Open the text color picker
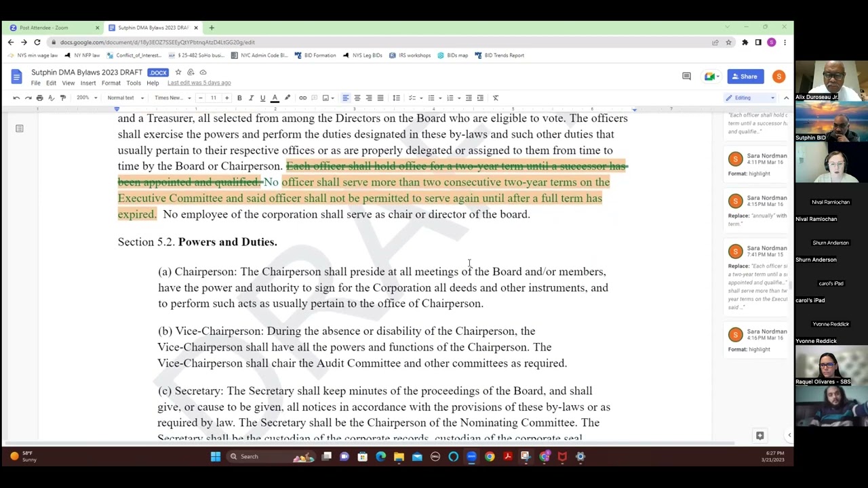 tap(275, 98)
